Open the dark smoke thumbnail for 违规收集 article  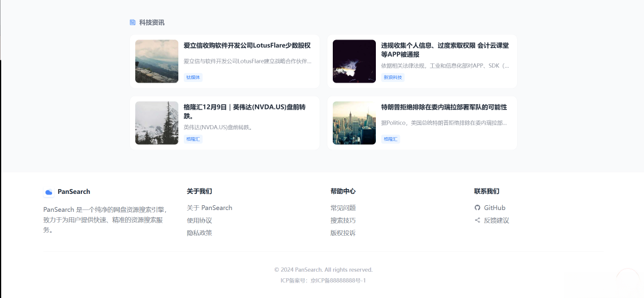[x=354, y=61]
